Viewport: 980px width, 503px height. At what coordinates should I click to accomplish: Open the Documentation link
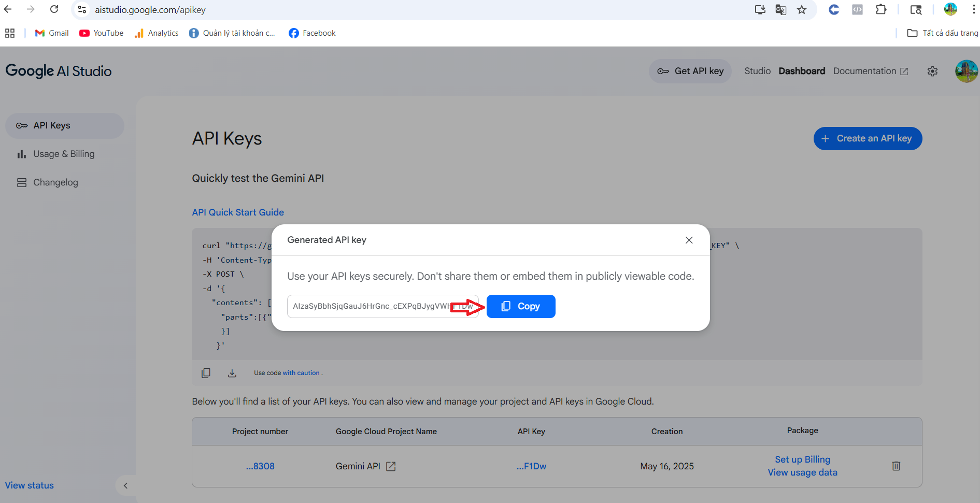click(870, 71)
